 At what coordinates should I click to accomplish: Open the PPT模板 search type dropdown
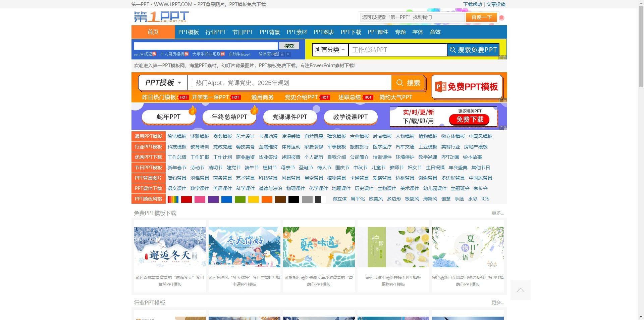163,83
